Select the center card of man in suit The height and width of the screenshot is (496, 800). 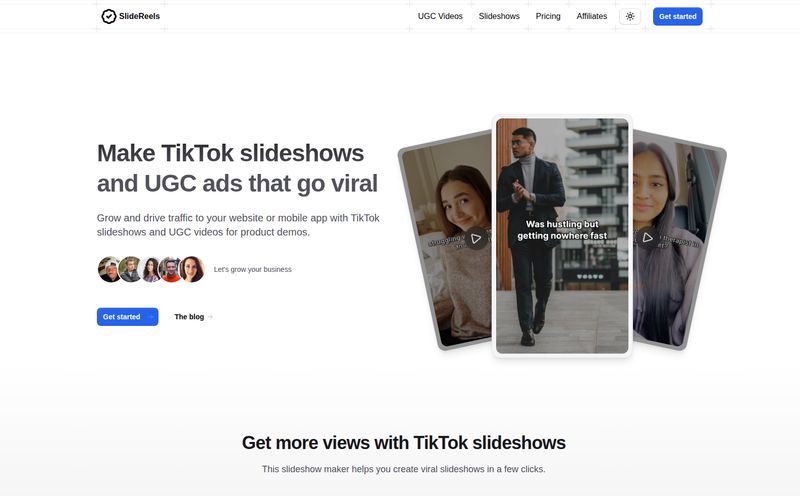(562, 236)
